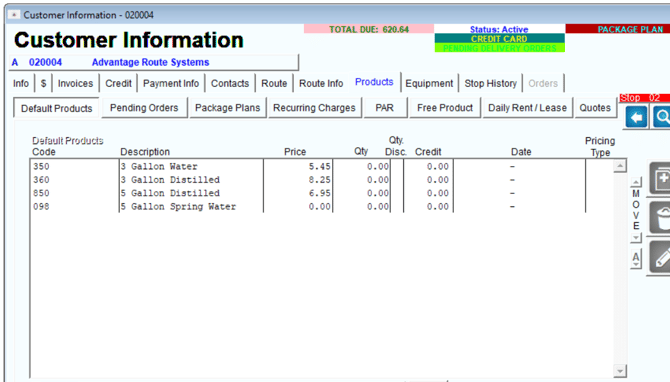
Task: Click the Date column header
Action: click(521, 152)
